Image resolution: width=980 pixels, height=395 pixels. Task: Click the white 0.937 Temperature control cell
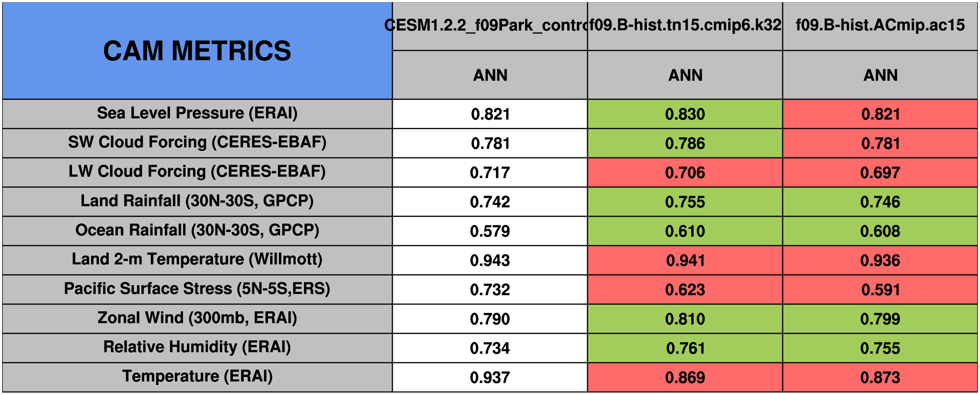[x=490, y=378]
